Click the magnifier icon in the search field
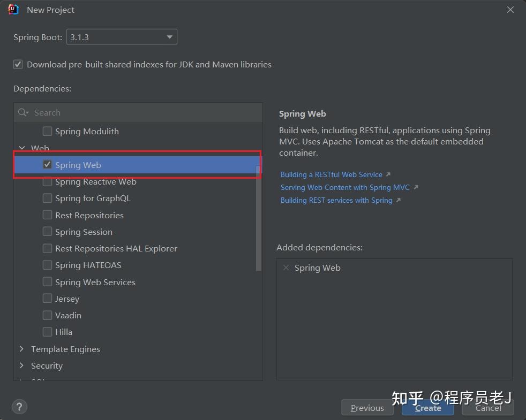 coord(22,112)
